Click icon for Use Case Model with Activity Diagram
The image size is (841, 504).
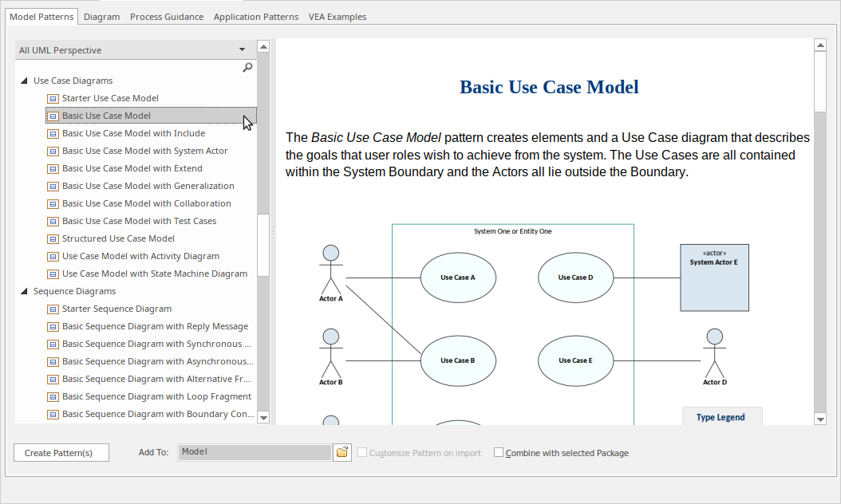[x=53, y=257]
